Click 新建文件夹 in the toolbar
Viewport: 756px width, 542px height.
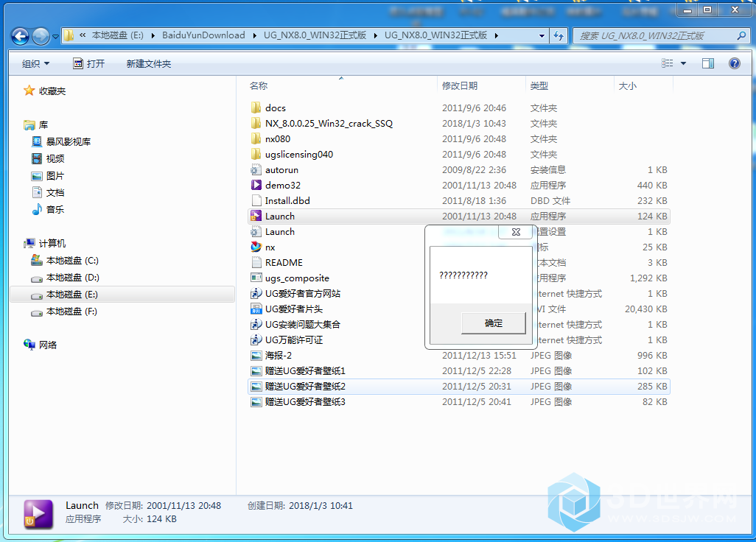coord(149,63)
